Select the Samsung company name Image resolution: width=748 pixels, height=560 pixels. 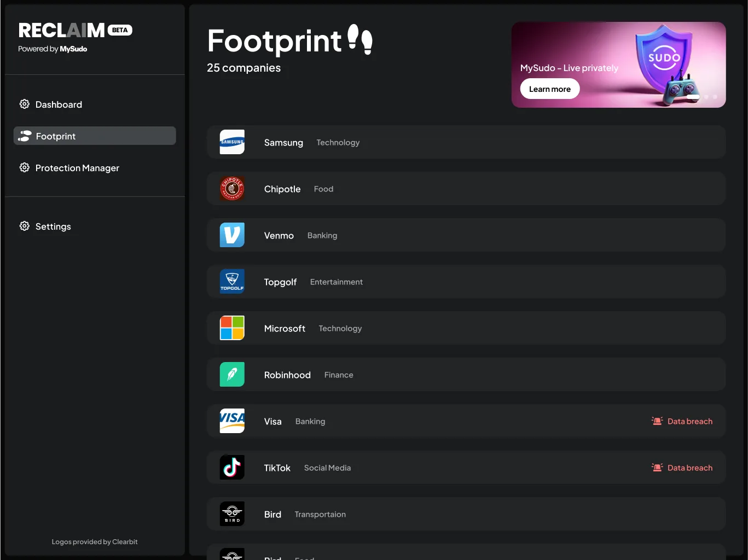tap(283, 143)
